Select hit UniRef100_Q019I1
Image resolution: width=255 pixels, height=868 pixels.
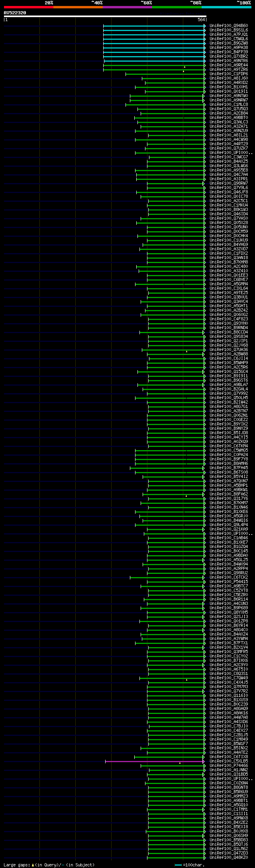(229, 92)
